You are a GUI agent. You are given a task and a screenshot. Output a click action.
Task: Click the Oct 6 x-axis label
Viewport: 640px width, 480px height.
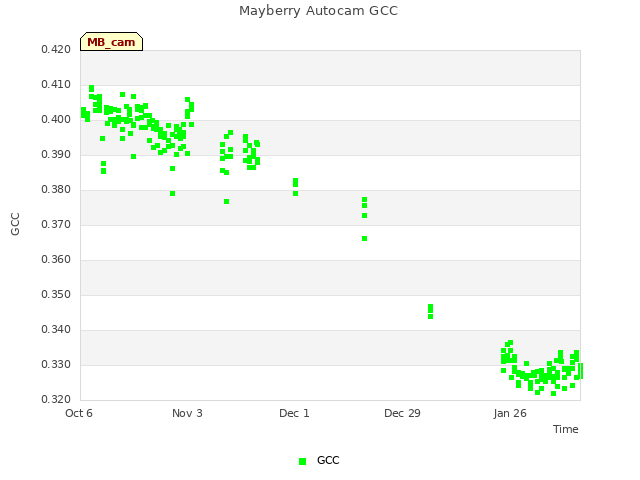[x=79, y=413]
